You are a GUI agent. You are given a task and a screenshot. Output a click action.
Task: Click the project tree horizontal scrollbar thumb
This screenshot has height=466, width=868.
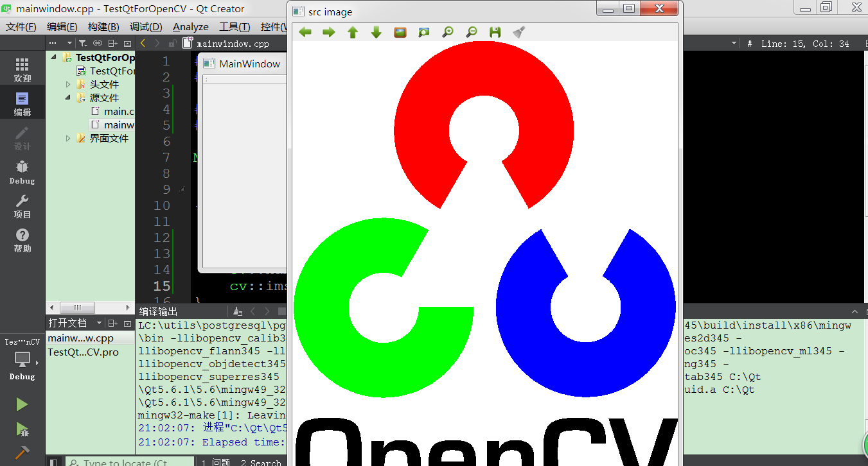[x=77, y=307]
